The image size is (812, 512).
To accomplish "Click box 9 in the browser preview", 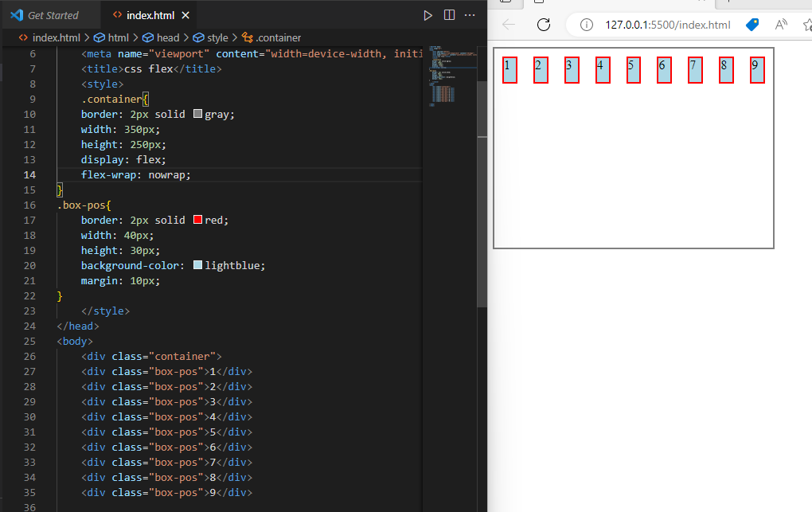I will (x=757, y=70).
